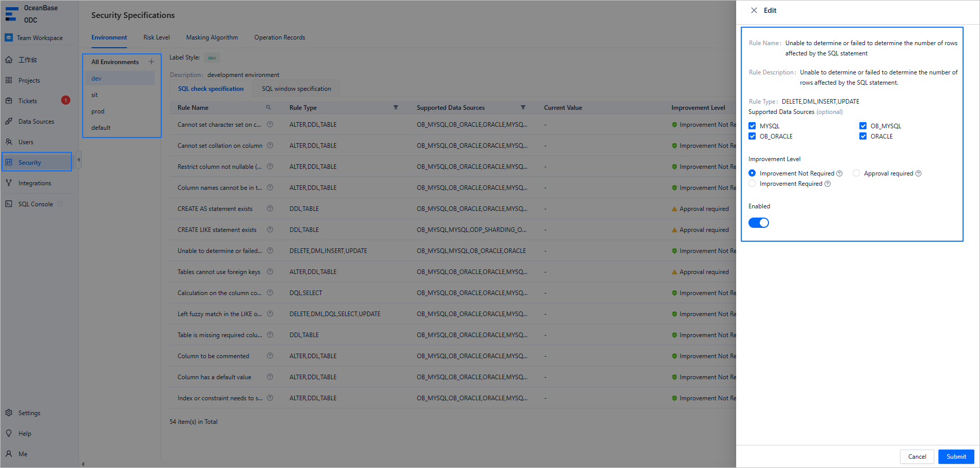The height and width of the screenshot is (468, 980).
Task: Select the Approval required radio option
Action: point(856,173)
